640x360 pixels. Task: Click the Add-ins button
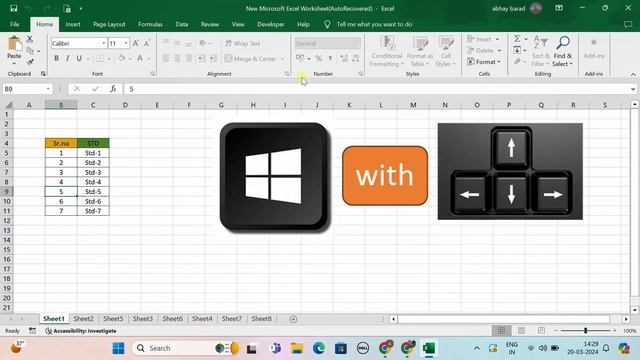point(594,48)
